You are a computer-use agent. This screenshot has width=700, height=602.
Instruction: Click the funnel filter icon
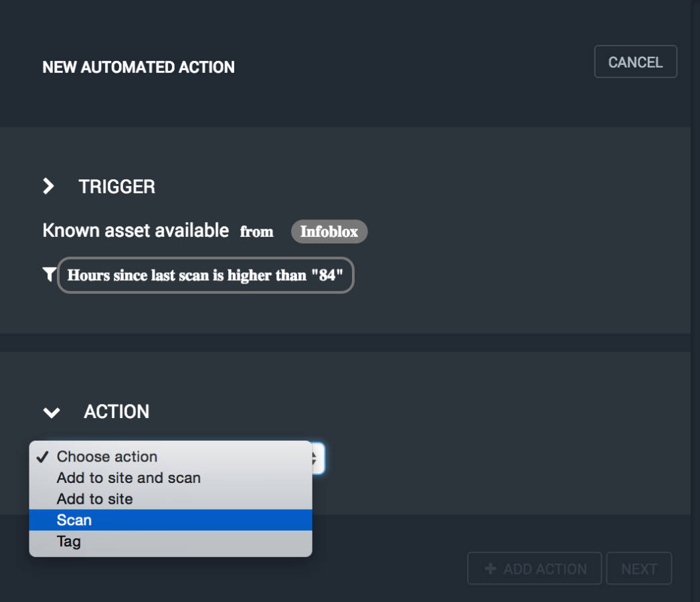coord(49,274)
